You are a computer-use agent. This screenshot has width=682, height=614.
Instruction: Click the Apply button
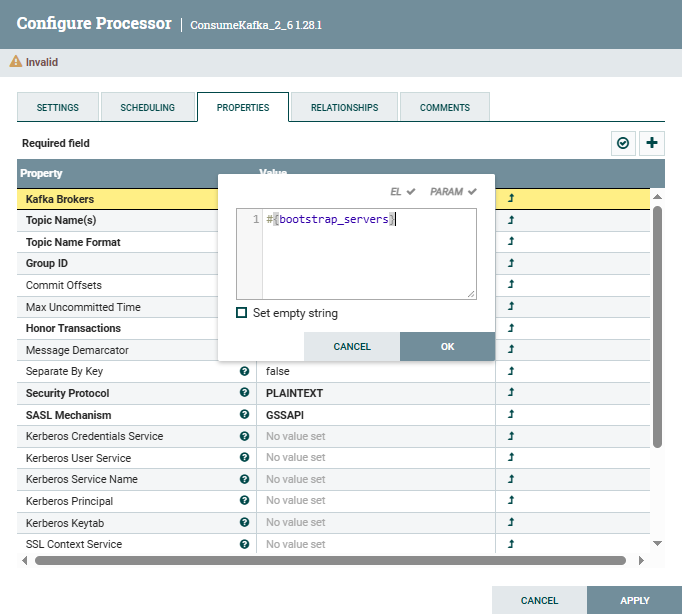click(x=634, y=600)
